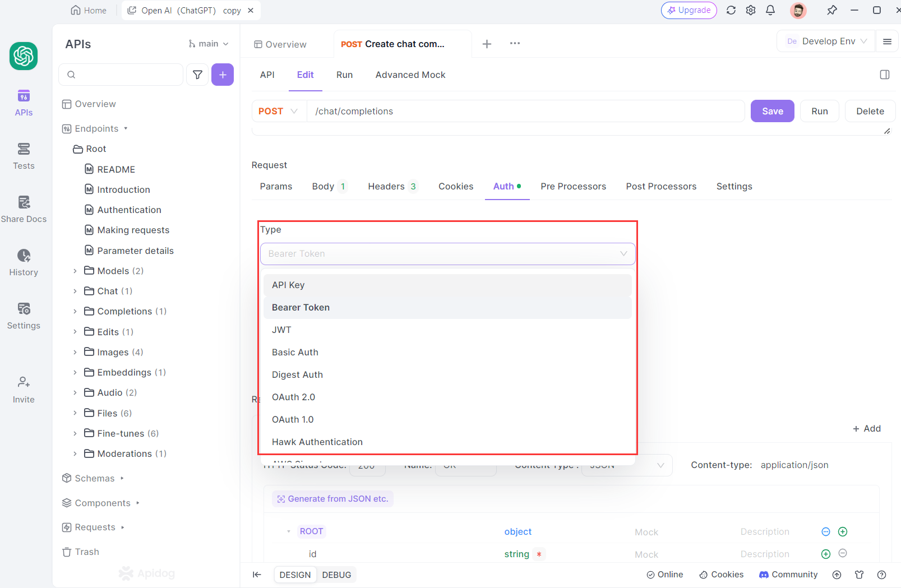The image size is (901, 588).
Task: Expand the Chat folder
Action: [75, 291]
